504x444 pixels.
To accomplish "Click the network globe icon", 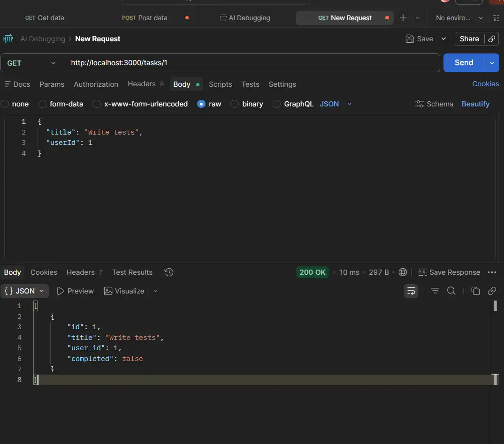I will (403, 272).
